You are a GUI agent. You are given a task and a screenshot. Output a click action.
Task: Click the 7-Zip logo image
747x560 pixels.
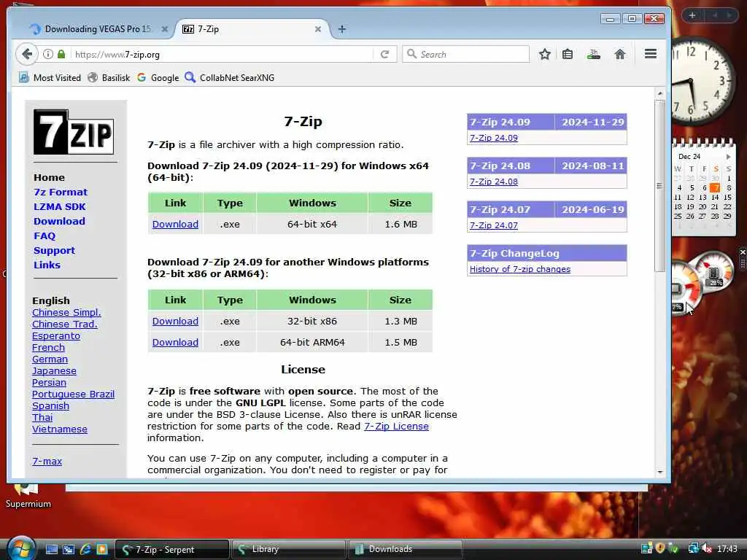(74, 132)
